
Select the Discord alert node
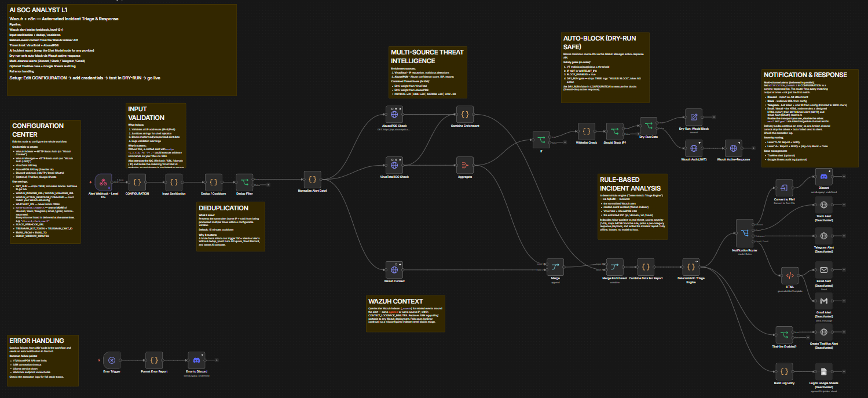coord(823,177)
